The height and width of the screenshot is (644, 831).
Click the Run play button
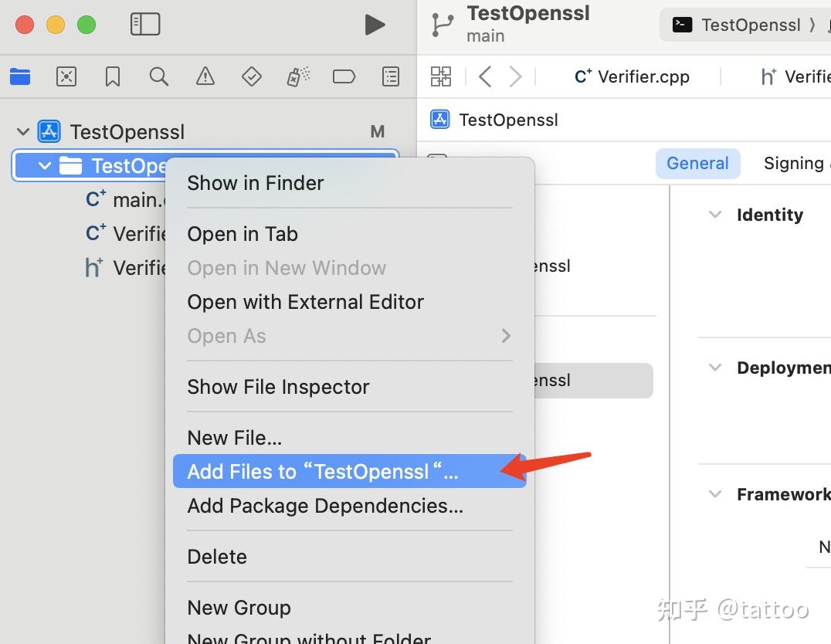click(375, 24)
